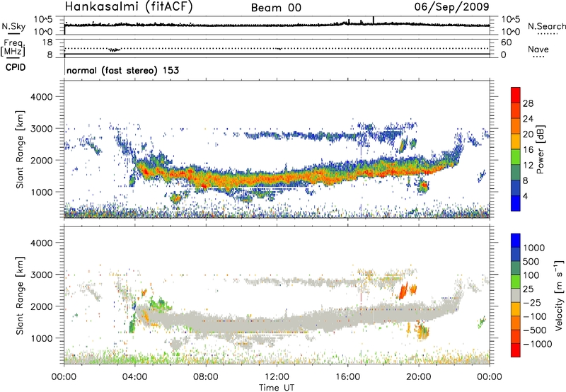Pick the blue top segment of Velocity colorbar
566x392 pixels.
(516, 241)
